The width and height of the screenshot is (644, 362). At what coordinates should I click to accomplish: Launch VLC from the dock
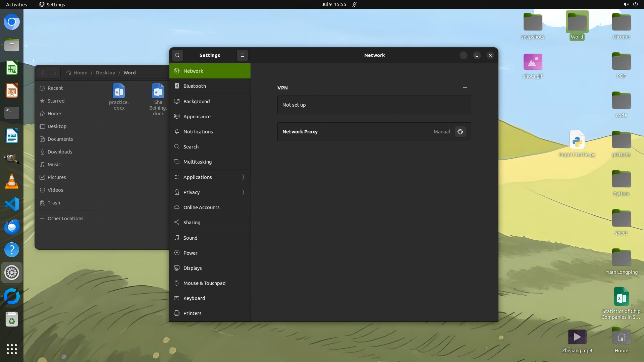(12, 182)
